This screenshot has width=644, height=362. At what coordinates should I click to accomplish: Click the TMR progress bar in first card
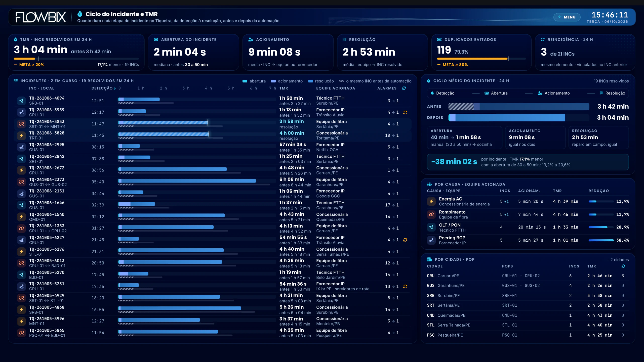(x=76, y=59)
